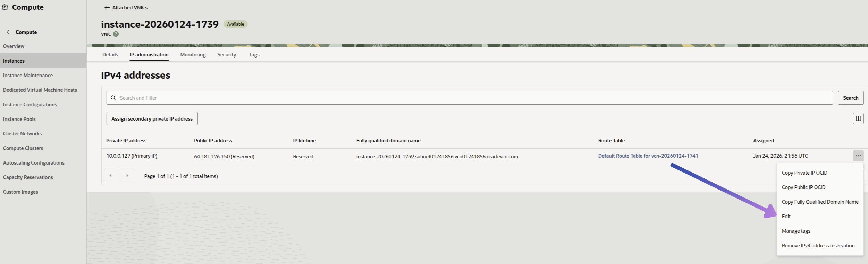Open the three-dot actions menu for the IP row
The height and width of the screenshot is (264, 868).
(x=858, y=156)
